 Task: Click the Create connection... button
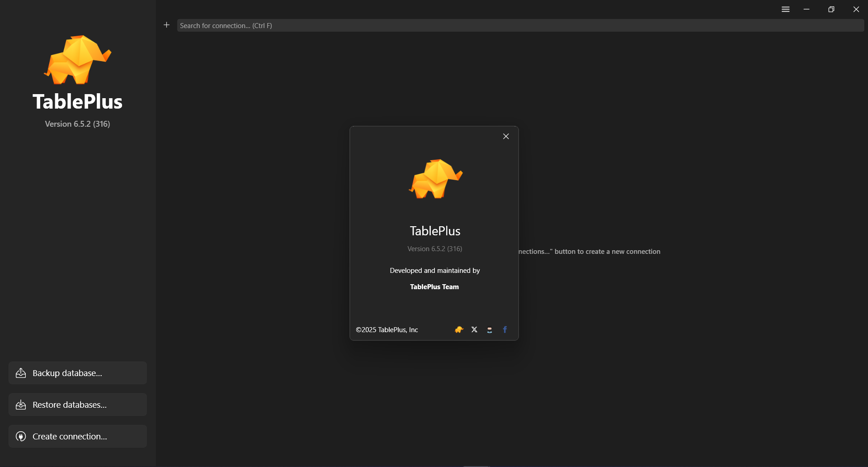78,436
